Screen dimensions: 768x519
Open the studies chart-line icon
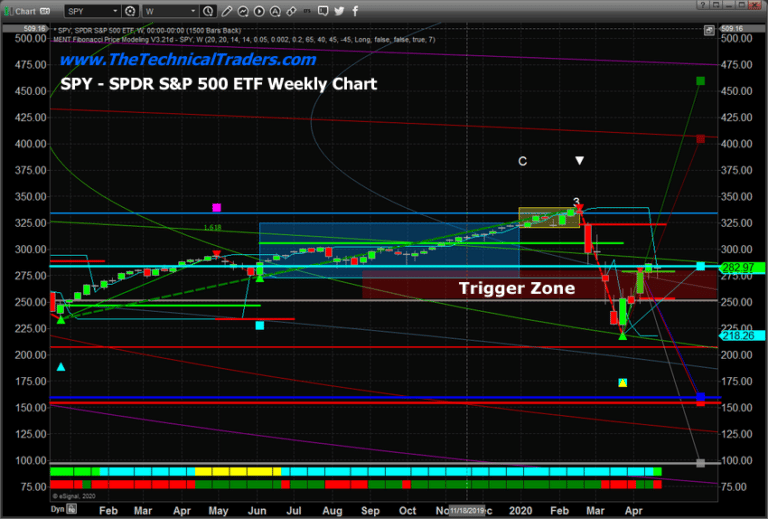click(243, 11)
